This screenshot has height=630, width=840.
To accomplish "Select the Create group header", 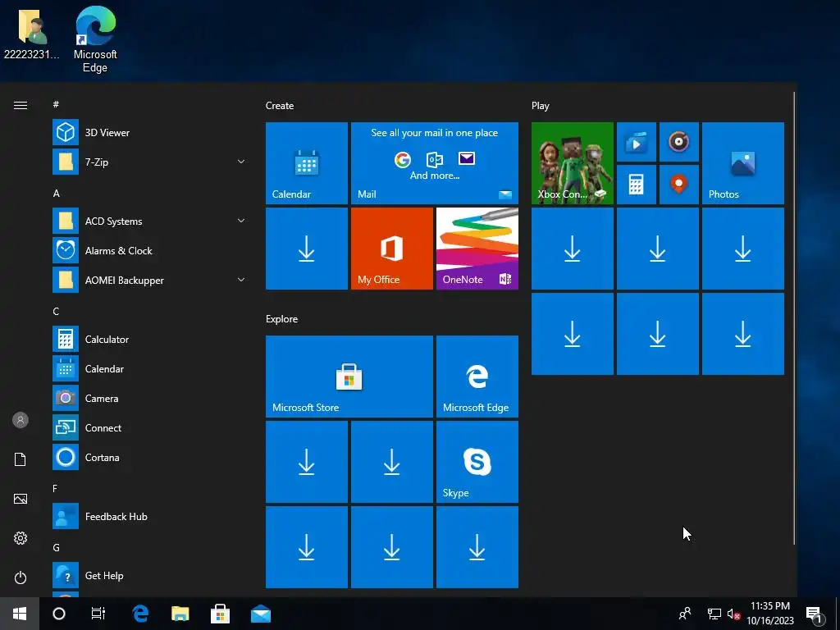I will click(280, 106).
